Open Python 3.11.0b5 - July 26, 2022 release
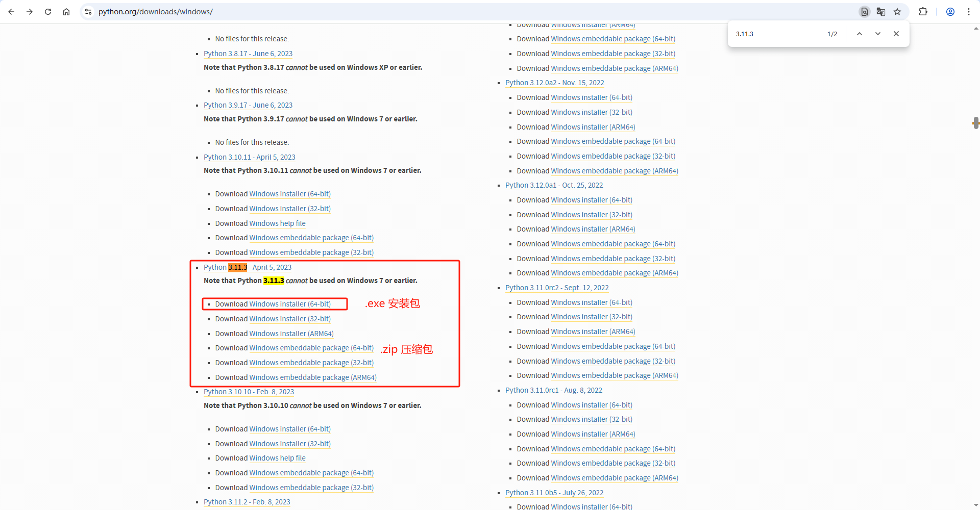 (x=554, y=493)
